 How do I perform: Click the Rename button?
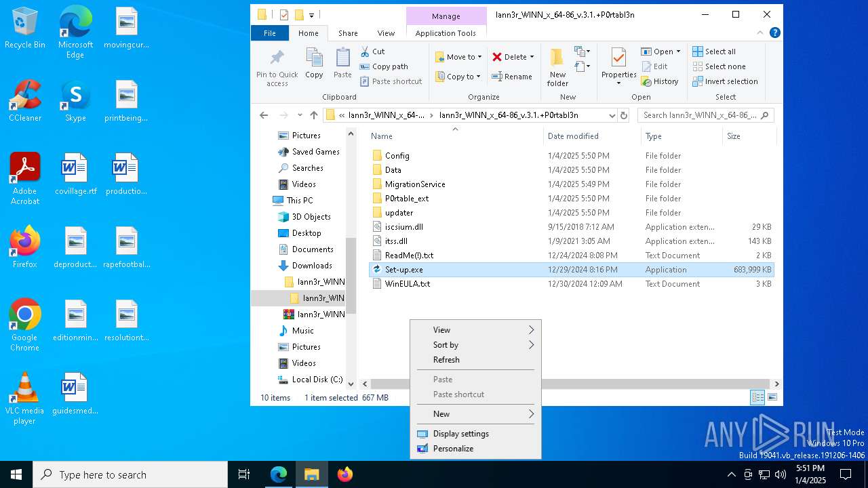pyautogui.click(x=512, y=77)
